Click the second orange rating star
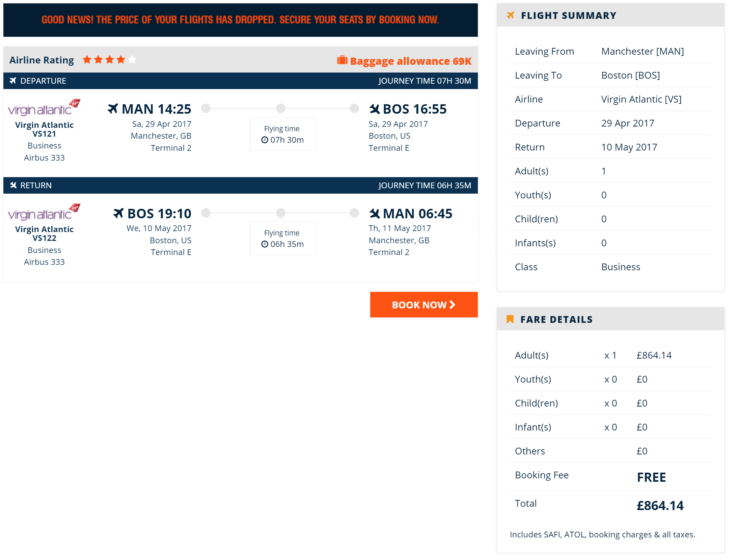Viewport: 734px width, 560px height. [x=98, y=60]
